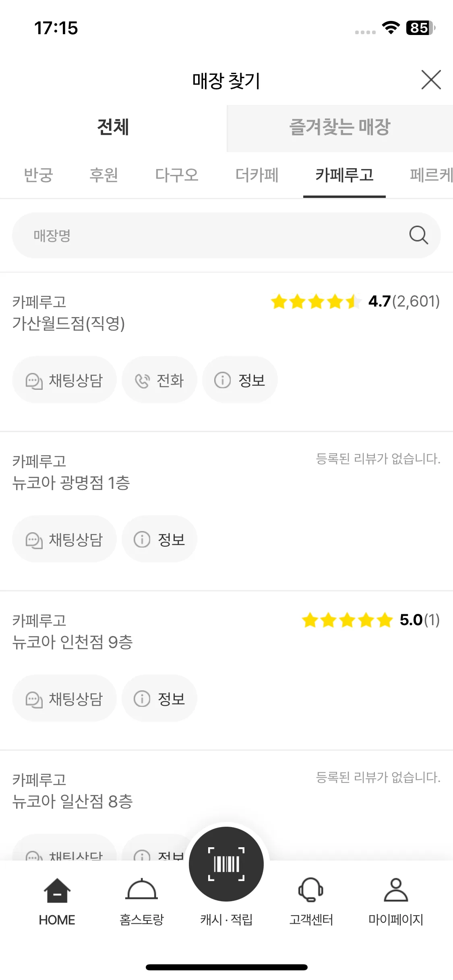Switch to 즐겨찾는 매장 tab
The width and height of the screenshot is (453, 980).
tap(340, 128)
